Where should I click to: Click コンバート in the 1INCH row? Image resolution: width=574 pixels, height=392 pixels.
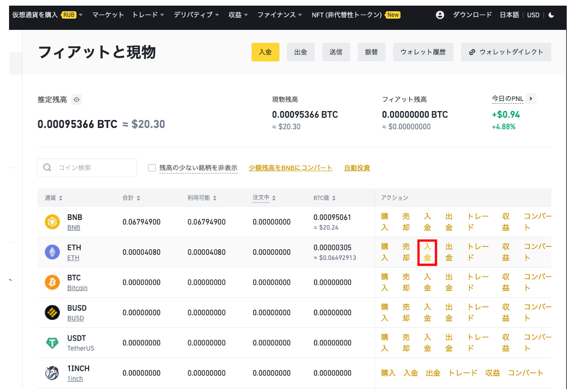525,373
